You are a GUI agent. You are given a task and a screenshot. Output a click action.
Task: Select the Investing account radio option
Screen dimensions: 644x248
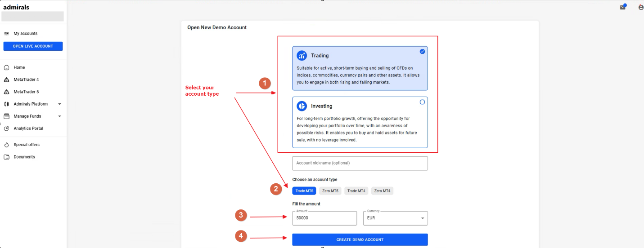tap(422, 102)
